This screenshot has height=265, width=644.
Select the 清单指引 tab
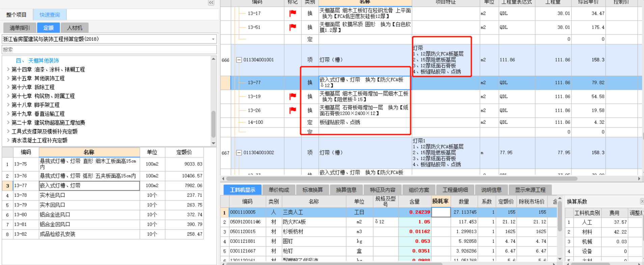tap(20, 28)
